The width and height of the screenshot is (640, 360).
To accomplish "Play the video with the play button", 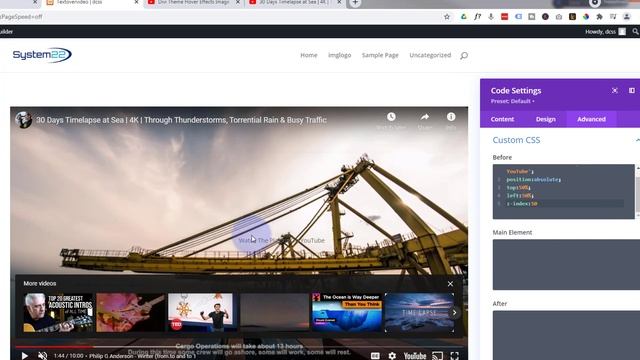I will point(24,356).
